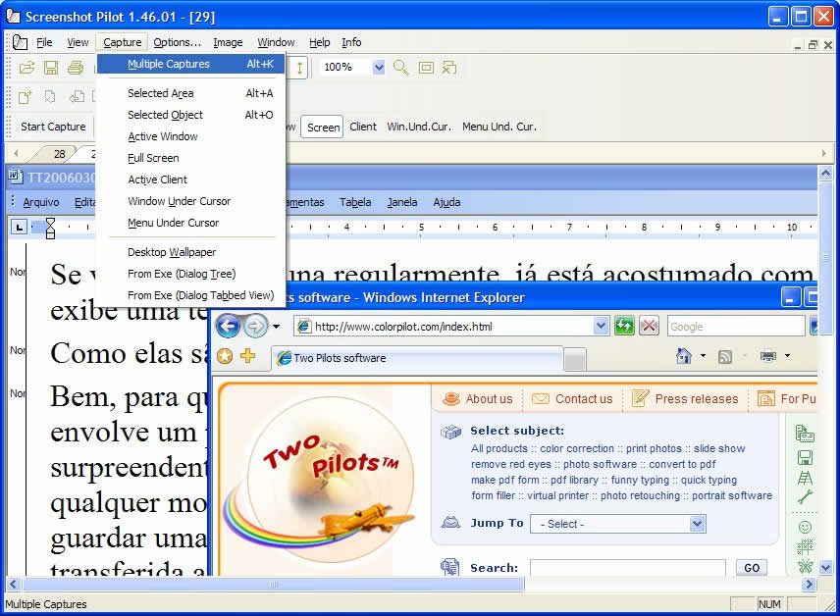The height and width of the screenshot is (616, 840).
Task: Click the green documents icon above the floppy
Action: (805, 434)
